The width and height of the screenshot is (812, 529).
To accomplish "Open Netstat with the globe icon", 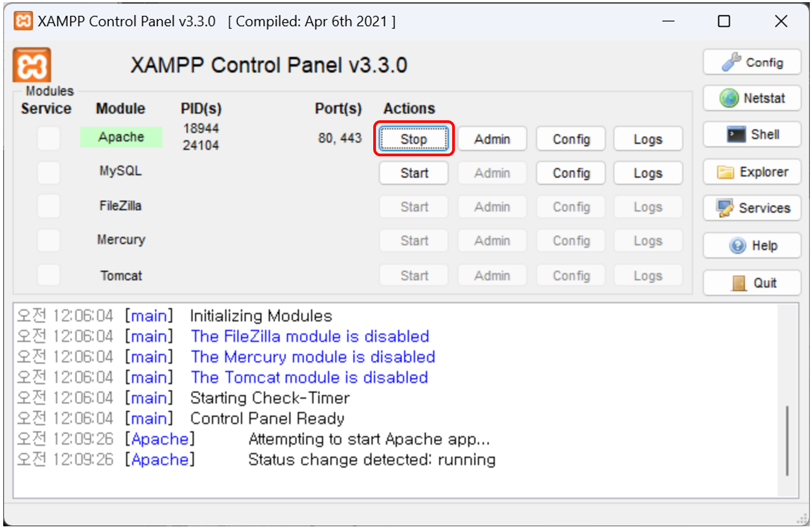I will pos(752,98).
